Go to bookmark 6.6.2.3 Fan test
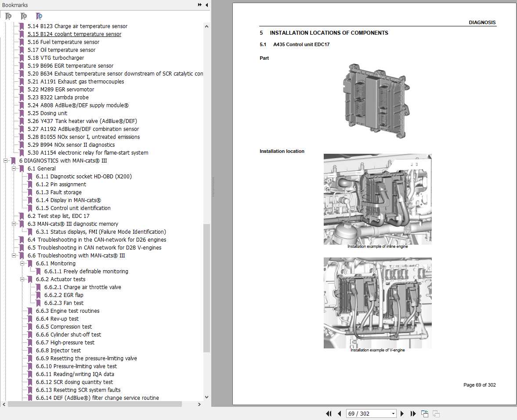 pyautogui.click(x=64, y=303)
